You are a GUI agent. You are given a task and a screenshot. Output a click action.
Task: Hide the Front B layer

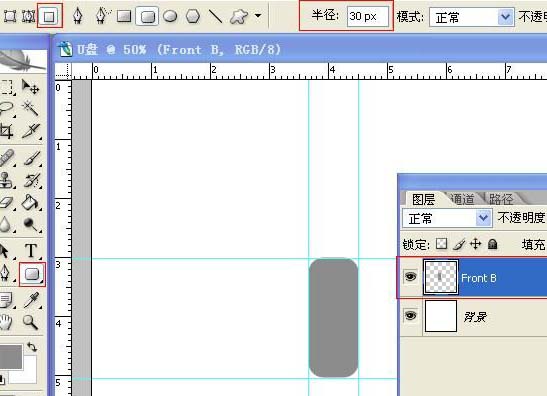[410, 277]
